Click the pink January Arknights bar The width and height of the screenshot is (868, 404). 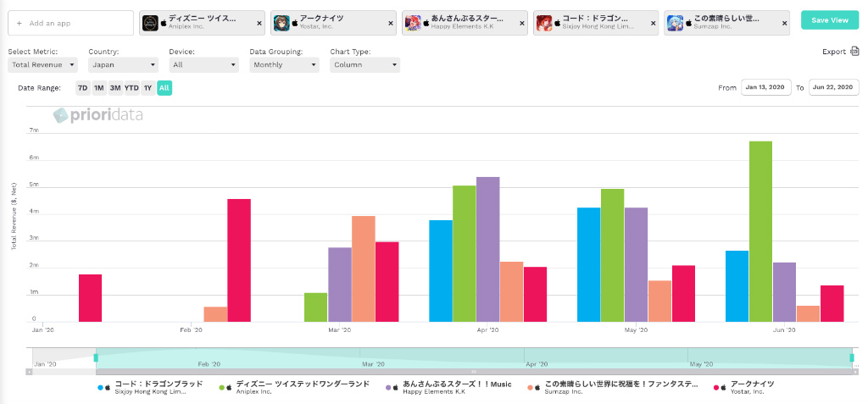(x=90, y=298)
